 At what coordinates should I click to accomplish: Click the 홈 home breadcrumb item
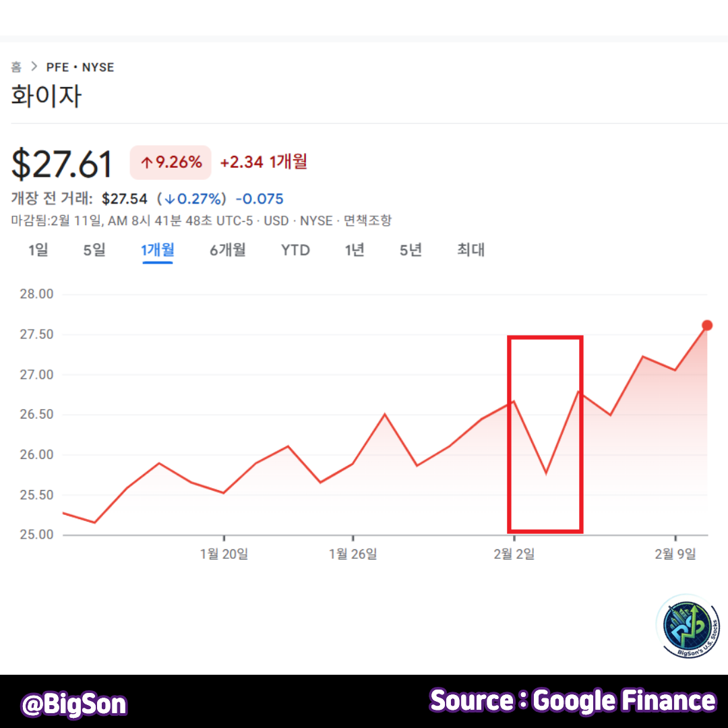click(x=16, y=67)
